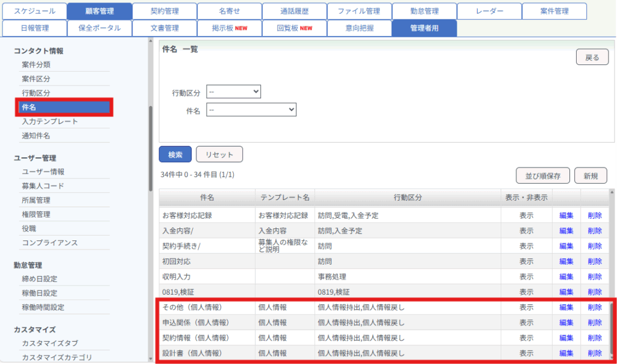617x364 pixels.
Task: Expand the 件名 dropdown filter
Action: pos(251,110)
